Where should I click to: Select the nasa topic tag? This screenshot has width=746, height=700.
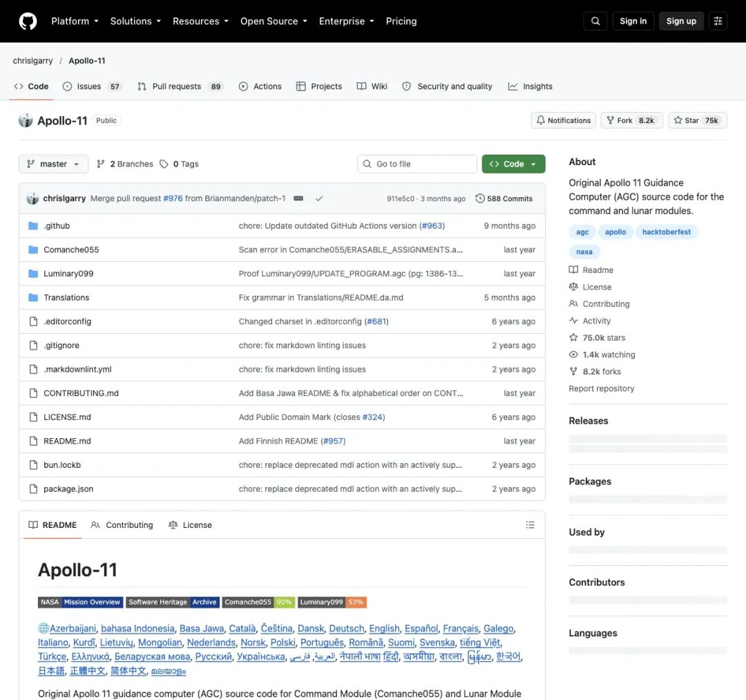click(584, 252)
